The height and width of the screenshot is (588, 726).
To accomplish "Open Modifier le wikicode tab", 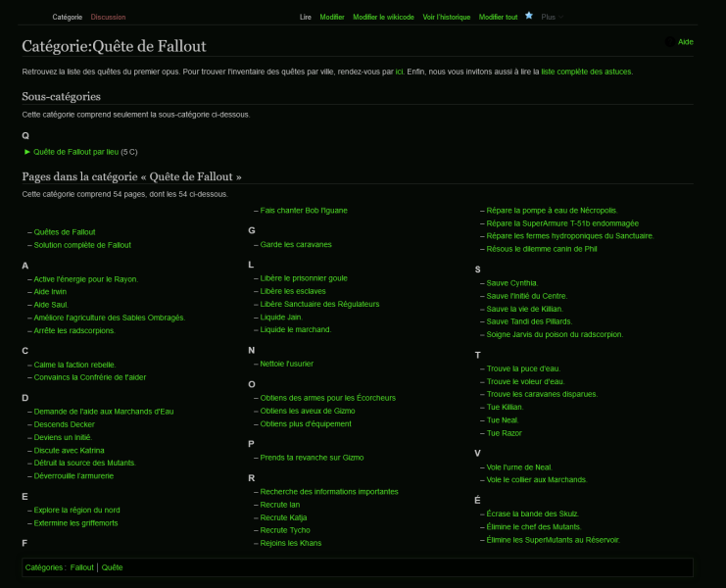I will point(383,17).
